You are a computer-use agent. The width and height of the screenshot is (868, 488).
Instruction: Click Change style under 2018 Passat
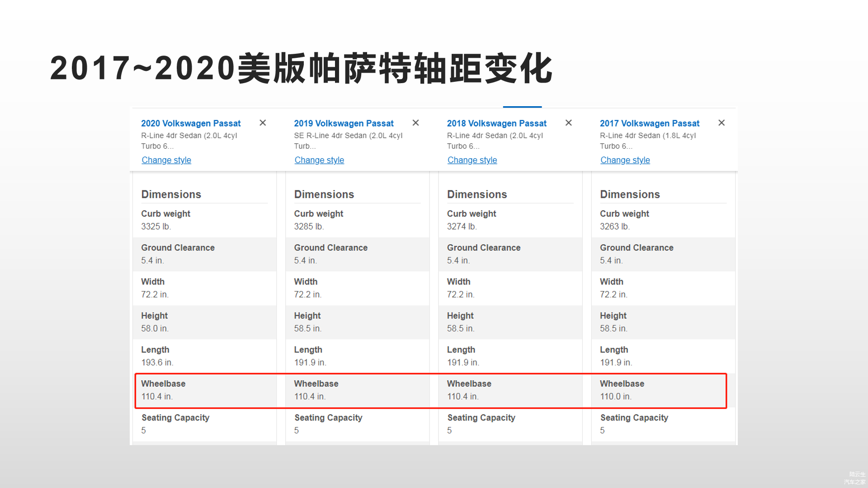472,160
